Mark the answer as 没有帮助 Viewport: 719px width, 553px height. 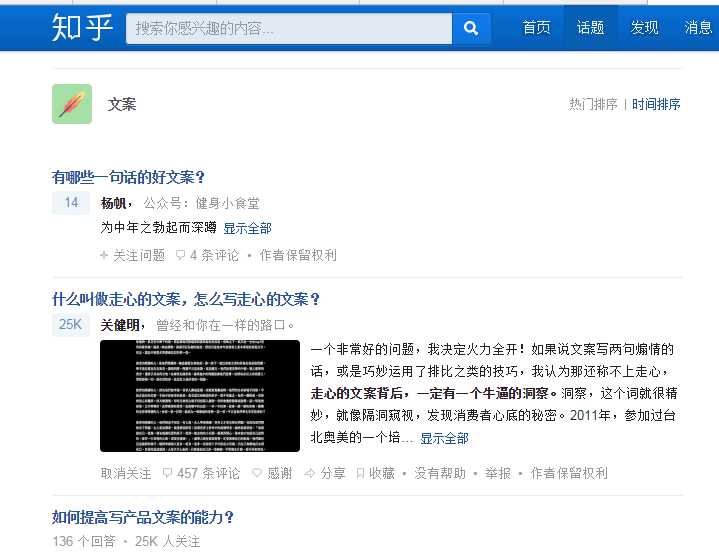point(440,473)
